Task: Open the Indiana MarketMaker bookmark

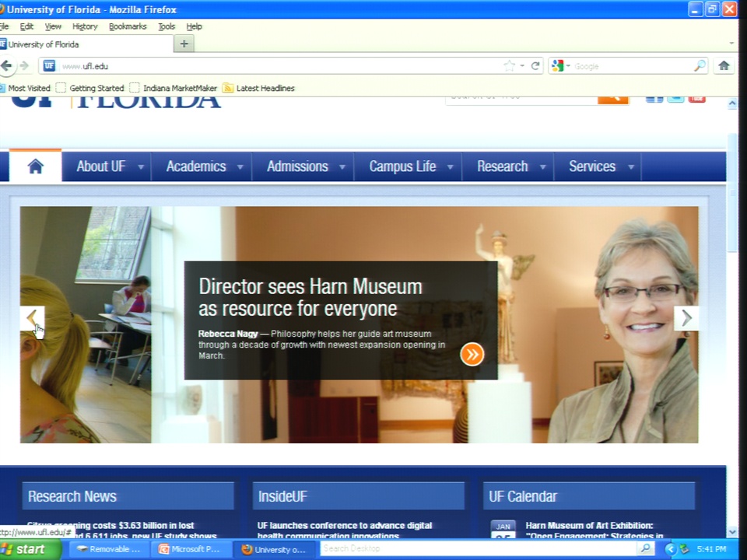Action: (x=173, y=88)
